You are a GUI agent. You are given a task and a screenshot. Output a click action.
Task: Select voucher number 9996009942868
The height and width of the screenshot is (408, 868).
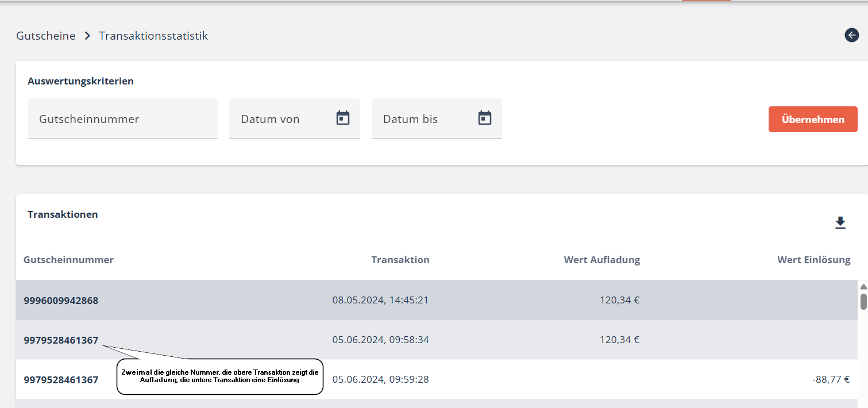pyautogui.click(x=61, y=301)
